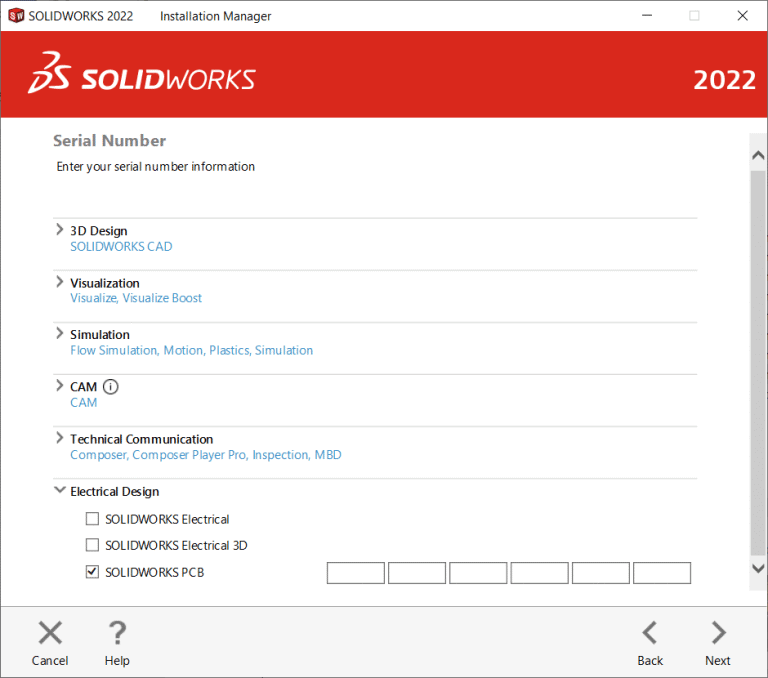This screenshot has height=678, width=768.
Task: Click Visualize, Visualize Boost link
Action: click(136, 298)
